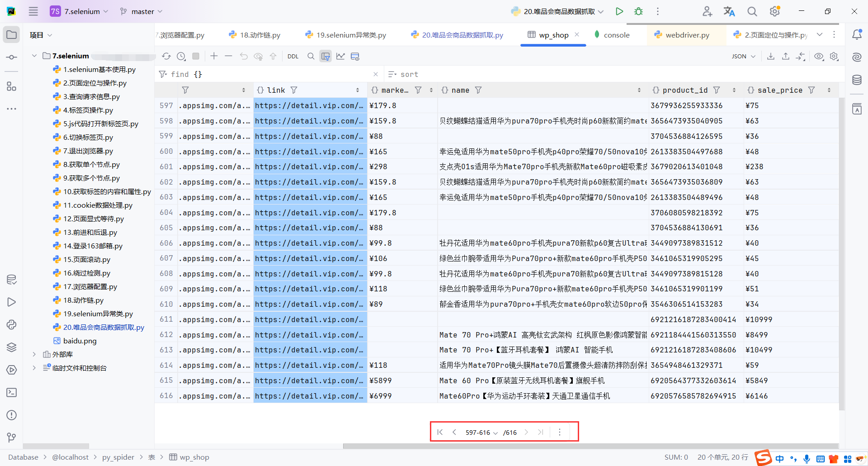Click the revert changes arrow icon

pyautogui.click(x=244, y=56)
